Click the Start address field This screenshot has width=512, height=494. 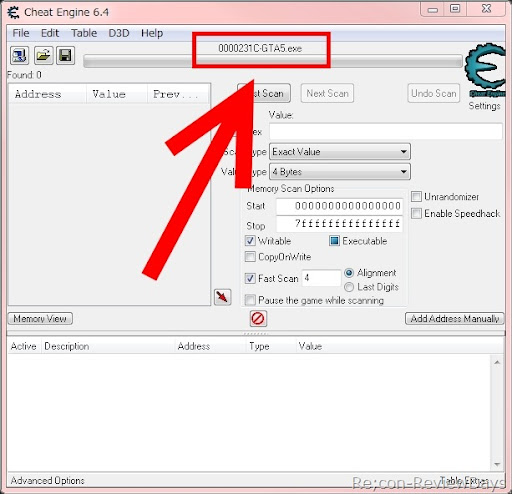(x=339, y=206)
